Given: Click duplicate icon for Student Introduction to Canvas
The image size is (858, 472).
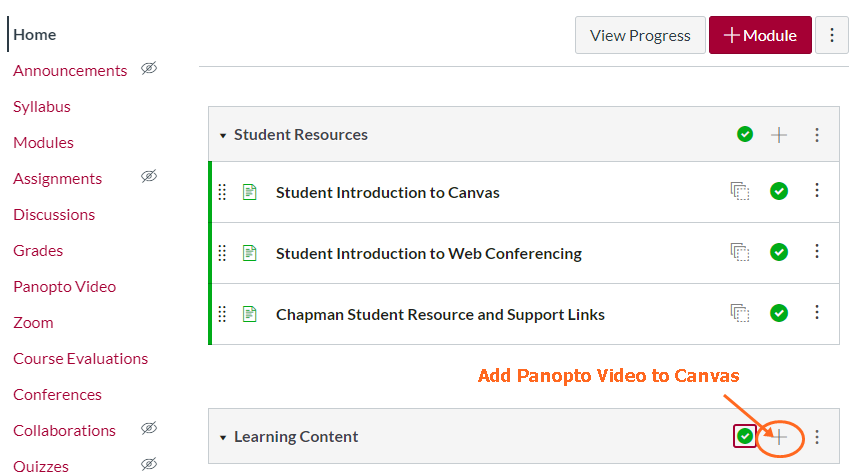Looking at the screenshot, I should point(740,192).
